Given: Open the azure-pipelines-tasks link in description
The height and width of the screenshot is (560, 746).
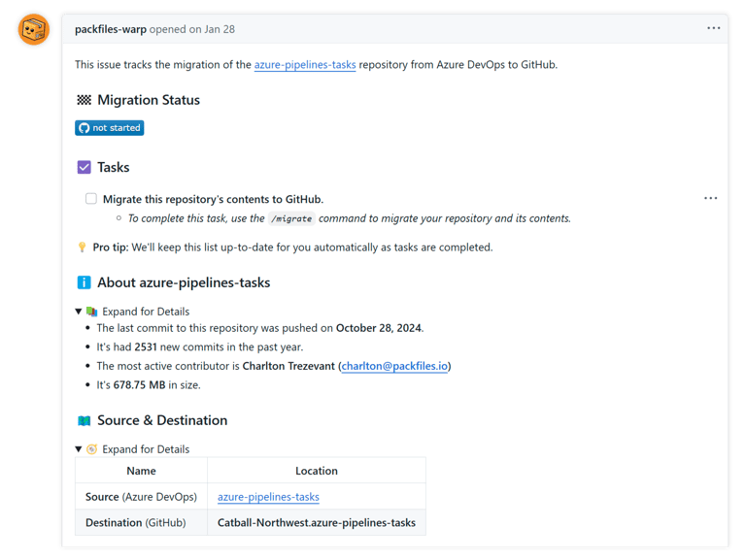Looking at the screenshot, I should click(x=305, y=65).
